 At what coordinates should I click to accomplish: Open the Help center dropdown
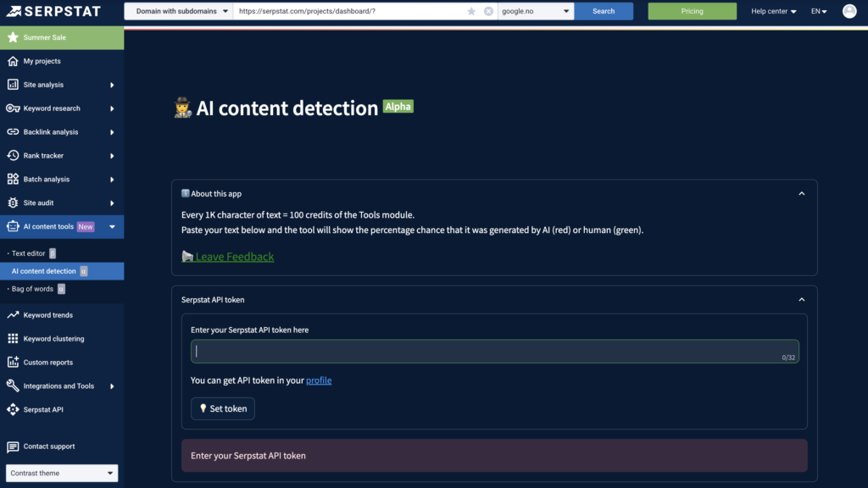pyautogui.click(x=773, y=11)
